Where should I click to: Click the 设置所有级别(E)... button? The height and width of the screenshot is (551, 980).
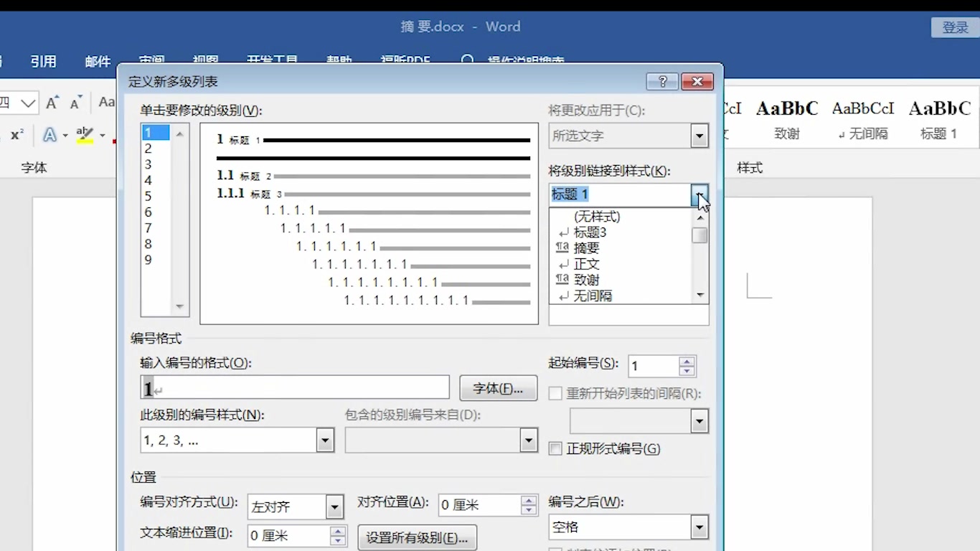coord(417,537)
